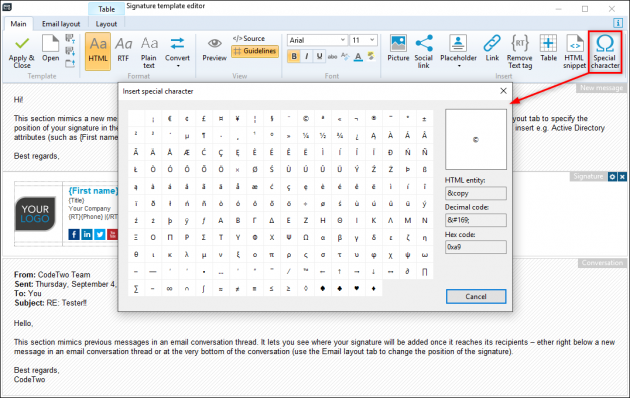Switch to the Main ribbon tab
Image resolution: width=630 pixels, height=398 pixels.
[x=18, y=24]
